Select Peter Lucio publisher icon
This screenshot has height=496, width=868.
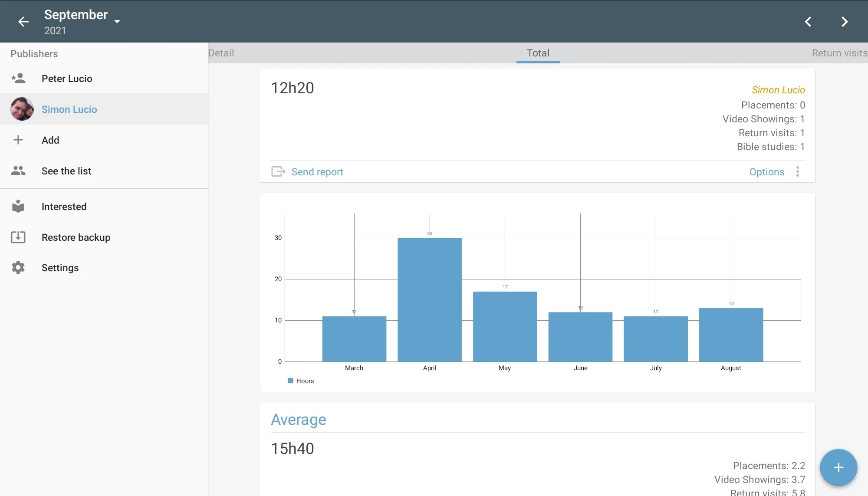coord(18,79)
